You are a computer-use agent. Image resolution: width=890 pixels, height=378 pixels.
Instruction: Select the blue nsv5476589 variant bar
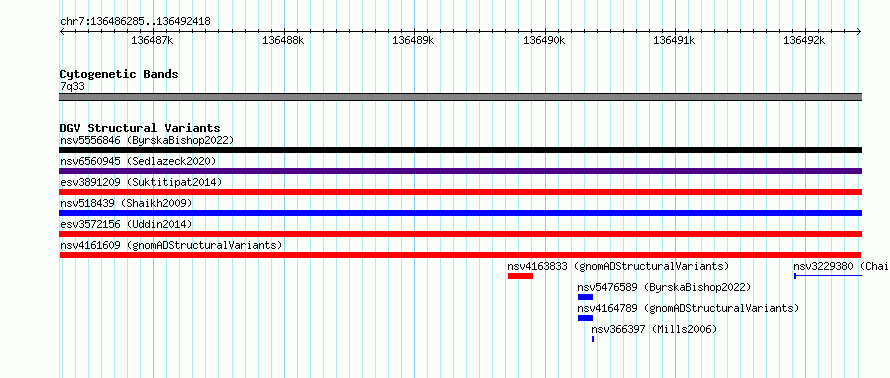tap(585, 297)
